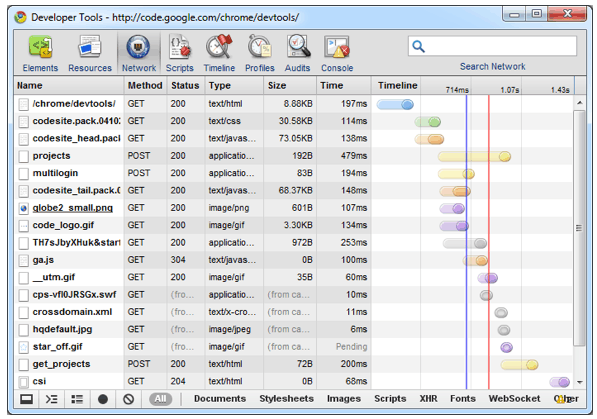Filter by XHR

coord(428,398)
